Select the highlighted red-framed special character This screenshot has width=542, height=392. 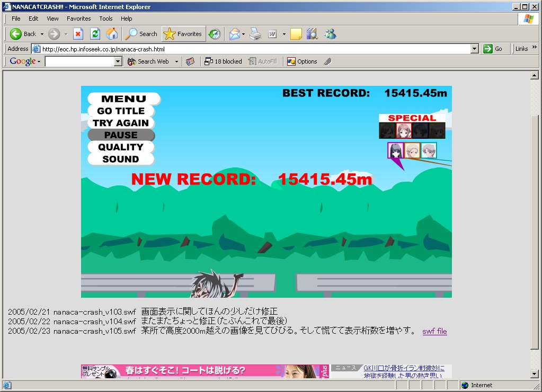click(404, 131)
